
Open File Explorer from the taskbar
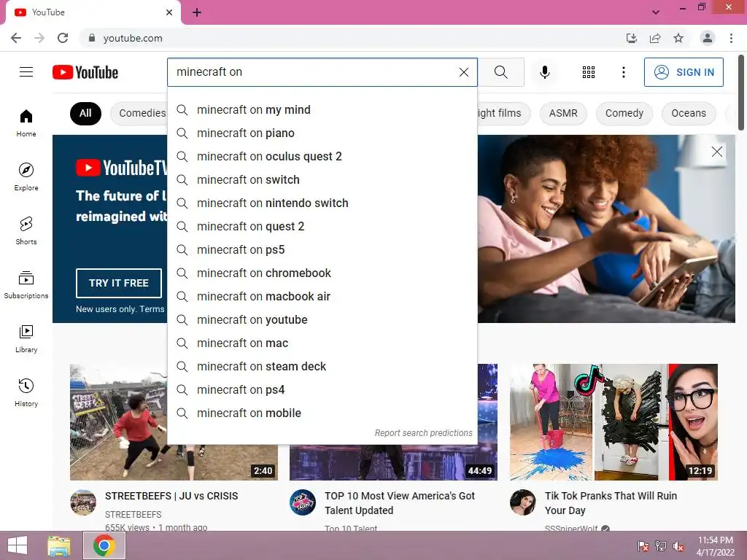59,545
